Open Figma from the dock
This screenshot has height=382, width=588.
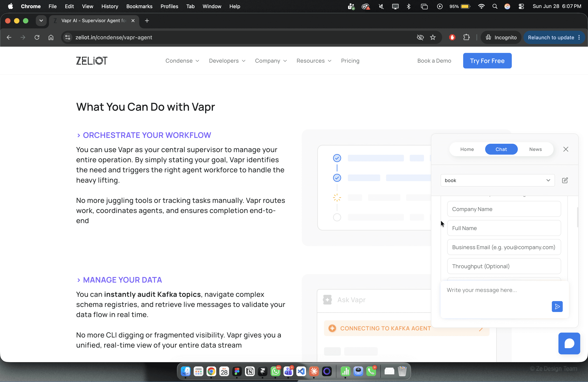click(237, 371)
